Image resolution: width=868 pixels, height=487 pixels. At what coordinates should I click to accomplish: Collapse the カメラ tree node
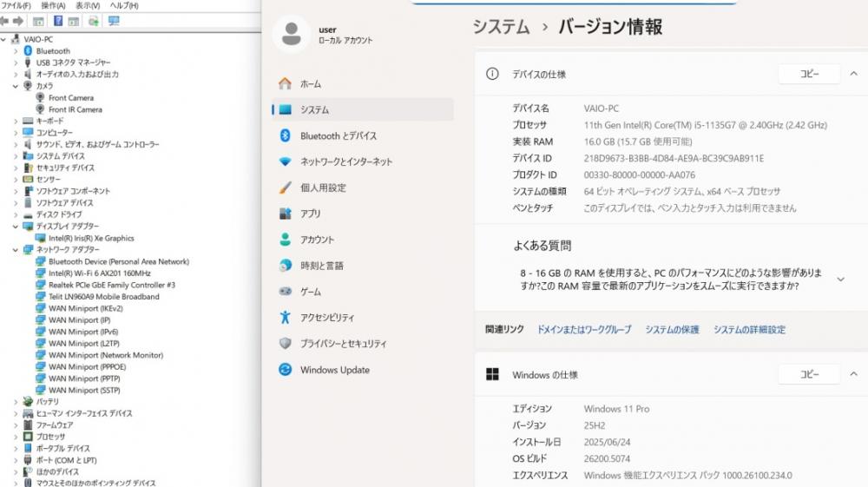(16, 86)
